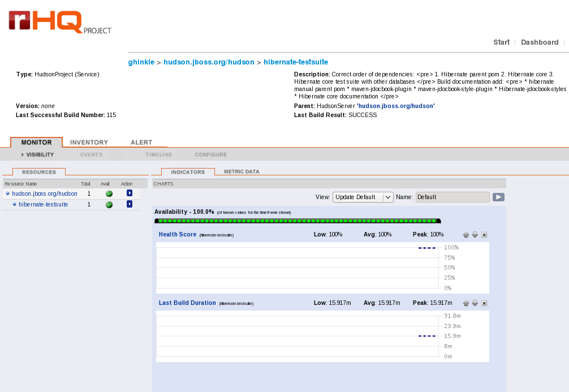Select the Indicators tab
This screenshot has width=569, height=392.
[188, 172]
